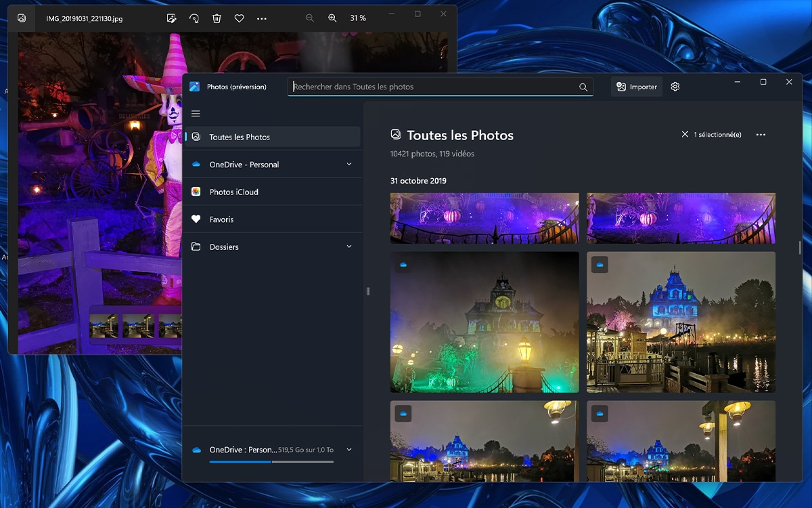Click cloud badge on bottom-right lakeside photo

click(600, 413)
